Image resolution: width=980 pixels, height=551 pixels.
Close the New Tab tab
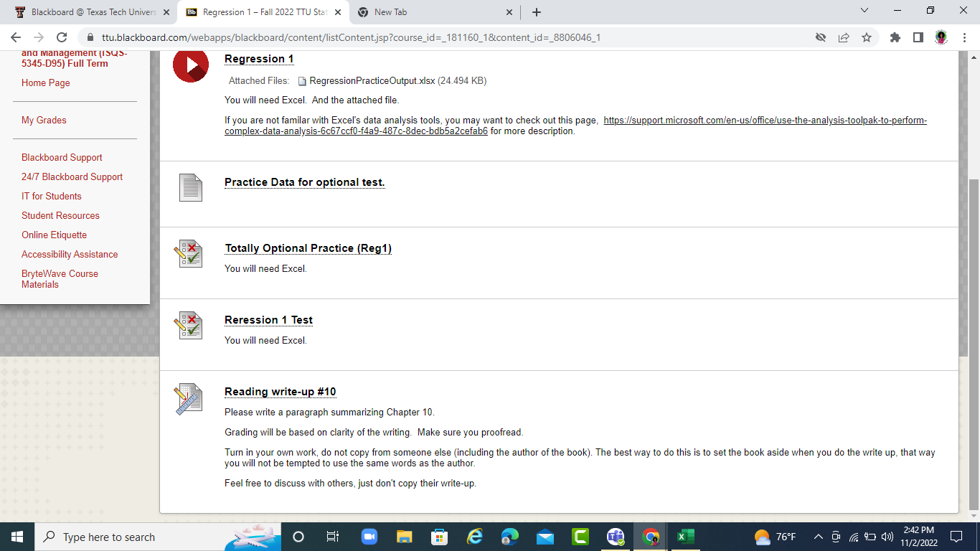click(x=509, y=12)
